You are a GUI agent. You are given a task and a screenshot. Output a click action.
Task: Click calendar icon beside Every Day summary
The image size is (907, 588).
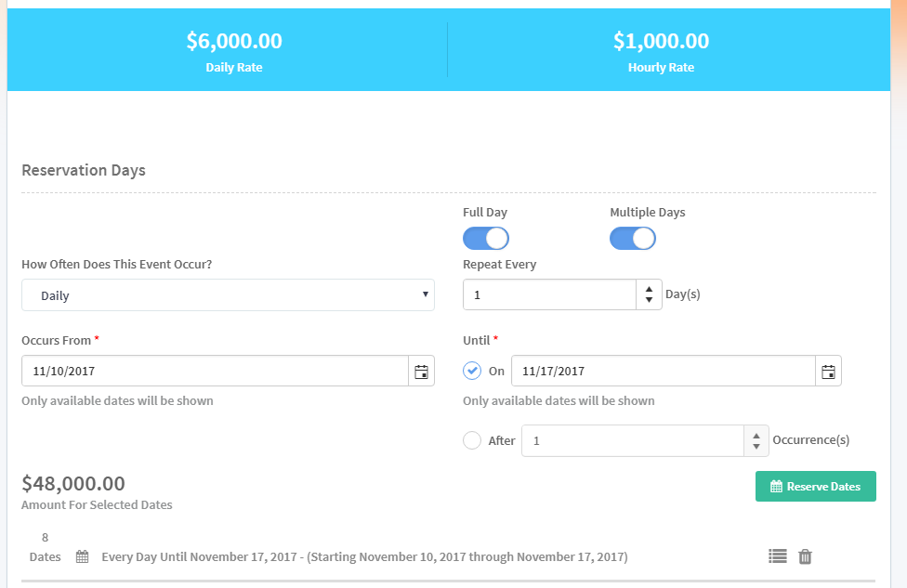83,557
